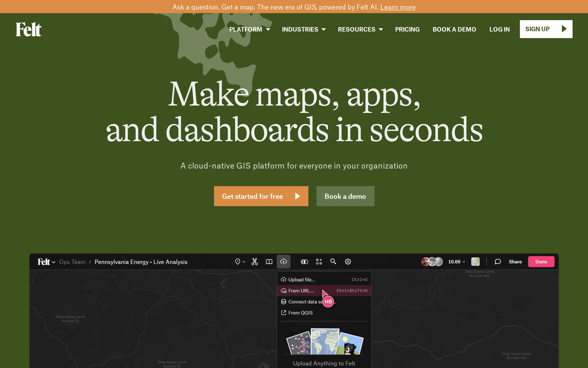This screenshot has height=368, width=588.
Task: Select From URL... menu entry
Action: coord(324,291)
